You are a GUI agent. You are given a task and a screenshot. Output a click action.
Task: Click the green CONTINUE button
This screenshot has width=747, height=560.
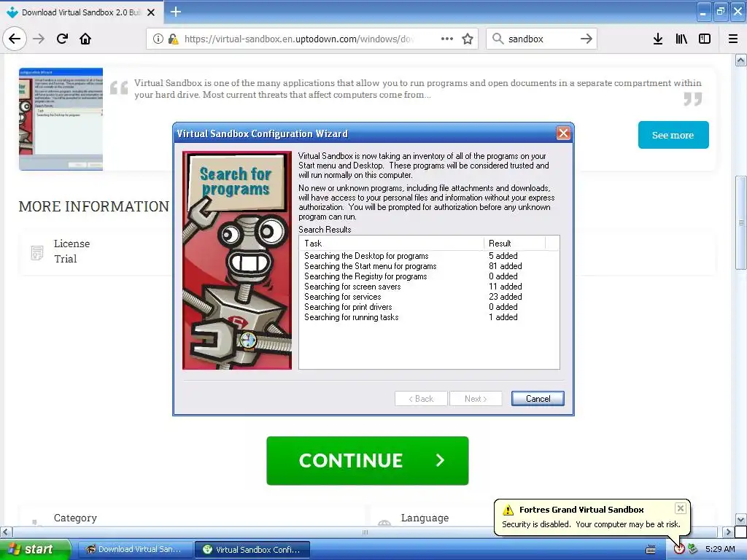tap(368, 461)
